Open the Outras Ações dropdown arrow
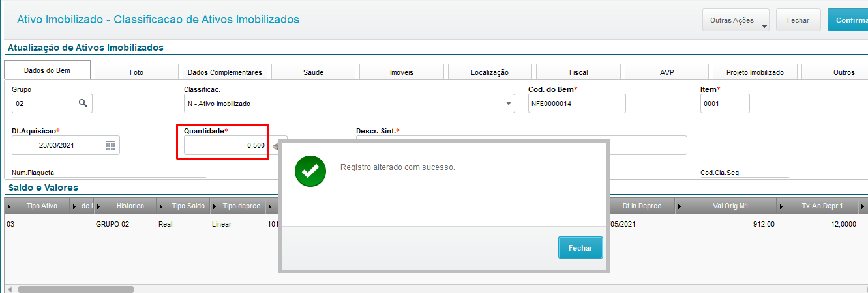Viewport: 868px width, 293px height. point(764,25)
